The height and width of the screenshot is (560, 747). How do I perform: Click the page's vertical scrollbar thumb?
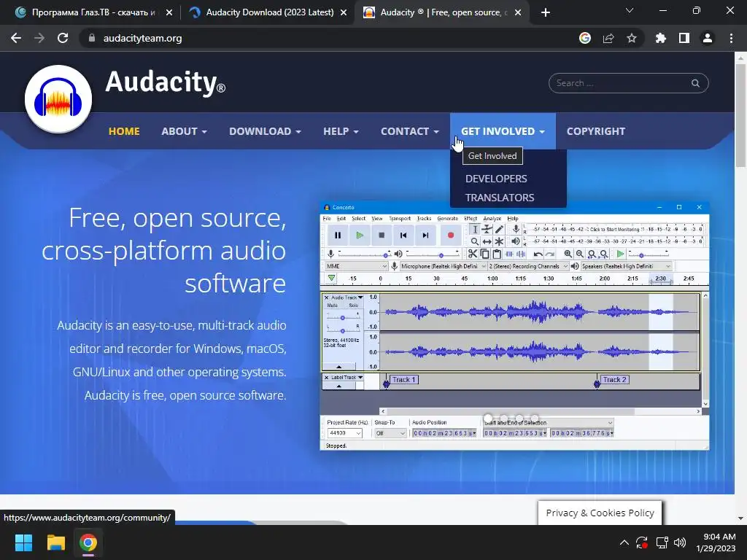coord(740,114)
